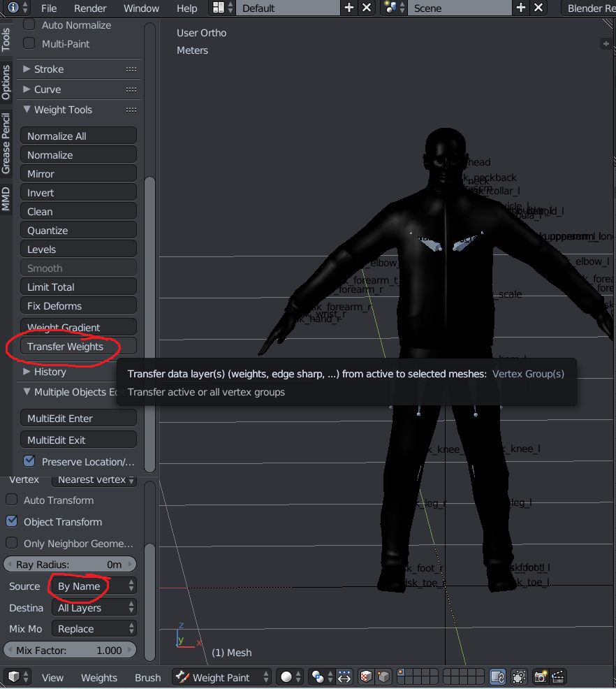Click the Default screen layout name field

[288, 8]
